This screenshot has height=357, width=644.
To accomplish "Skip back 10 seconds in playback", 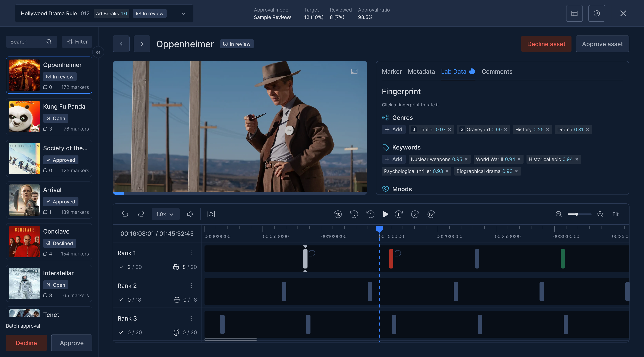I will coord(338,214).
